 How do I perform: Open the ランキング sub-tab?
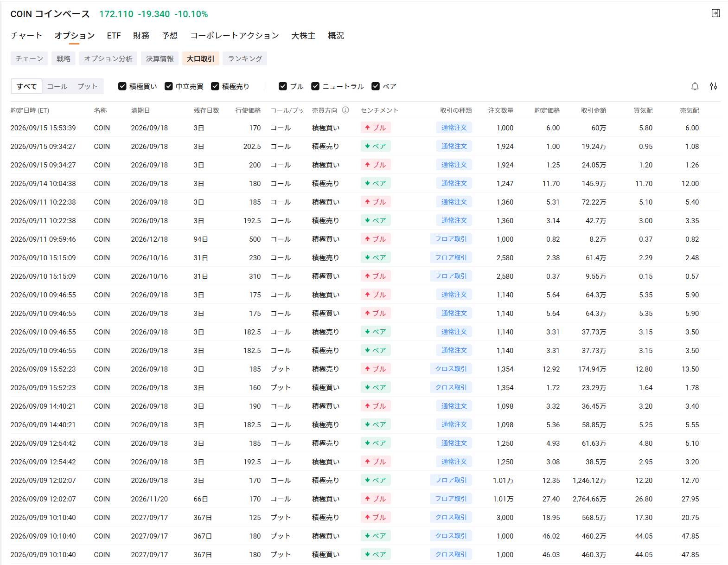click(245, 58)
